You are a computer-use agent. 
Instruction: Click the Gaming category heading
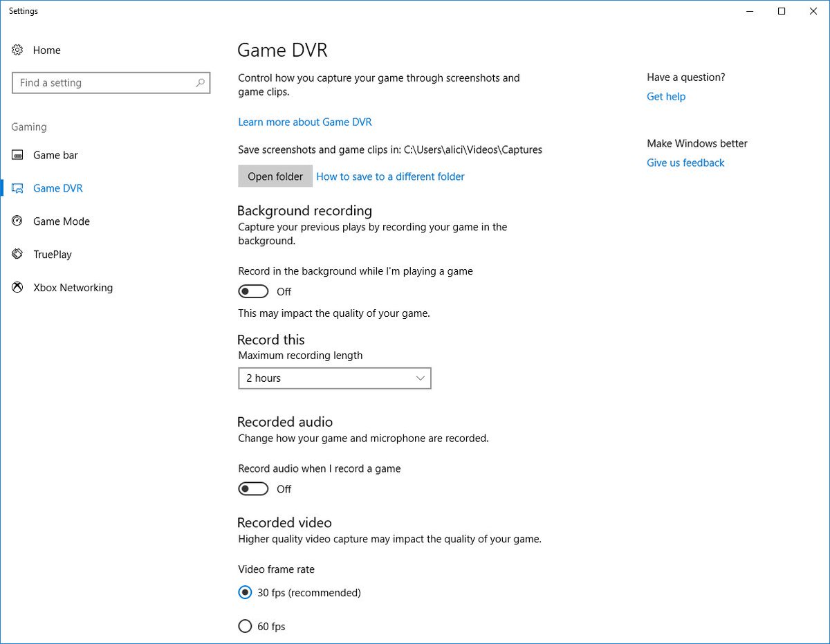click(x=29, y=127)
